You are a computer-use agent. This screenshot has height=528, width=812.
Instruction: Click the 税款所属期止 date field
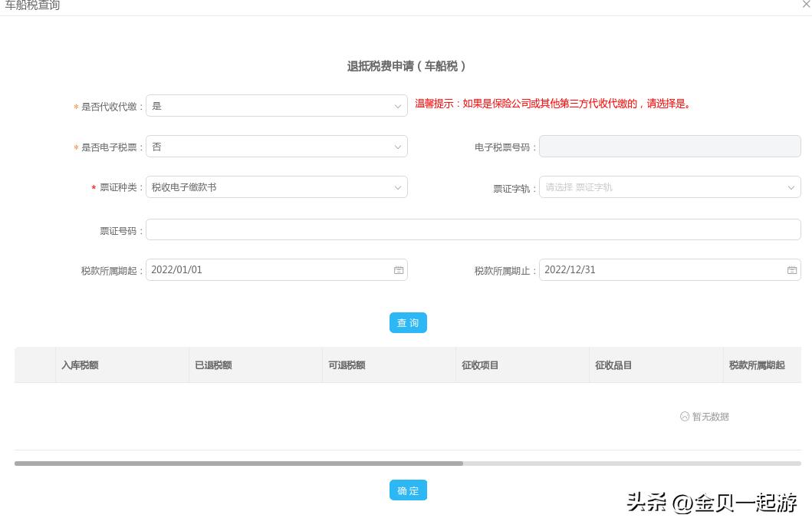coord(662,270)
